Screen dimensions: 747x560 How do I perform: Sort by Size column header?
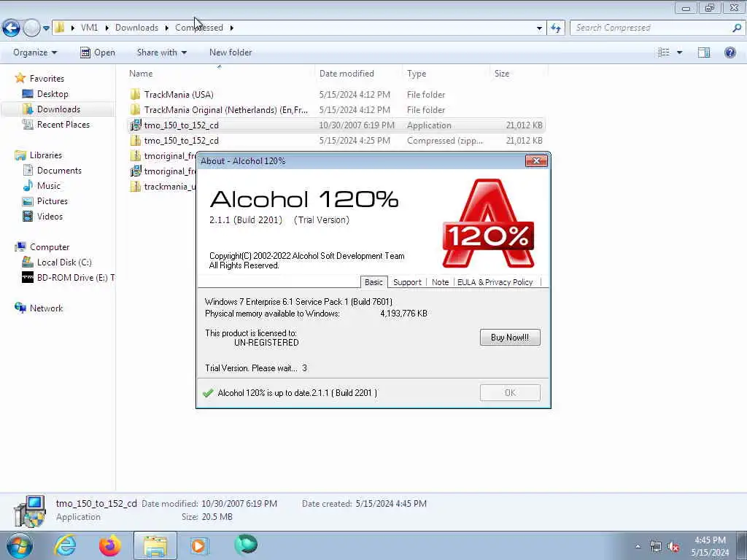coord(502,74)
